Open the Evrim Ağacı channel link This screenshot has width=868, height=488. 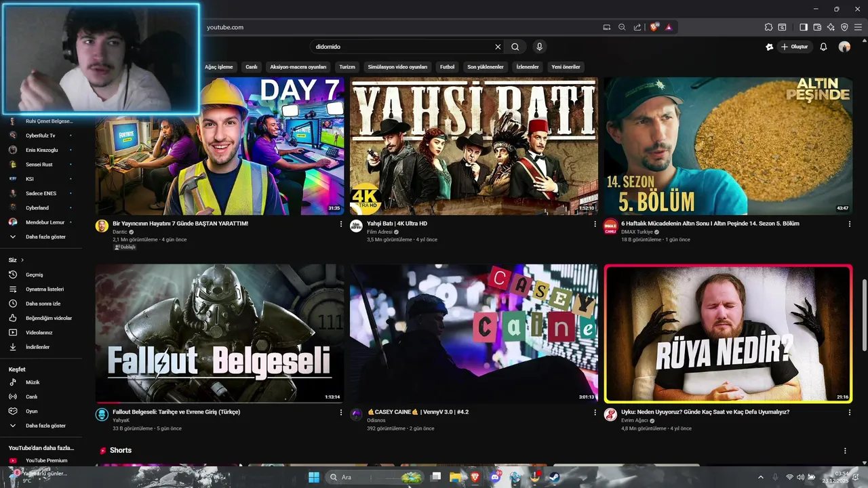[x=635, y=420]
